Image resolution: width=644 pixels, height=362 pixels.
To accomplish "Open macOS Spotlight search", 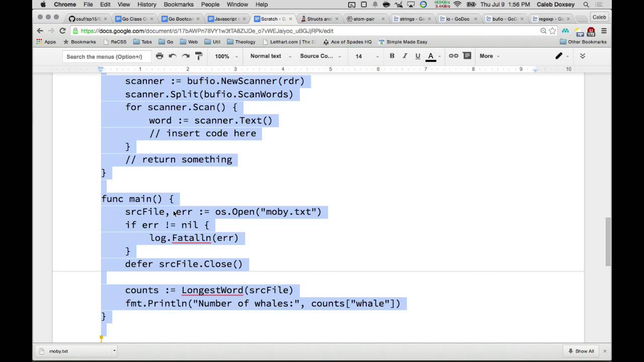I will pyautogui.click(x=586, y=5).
